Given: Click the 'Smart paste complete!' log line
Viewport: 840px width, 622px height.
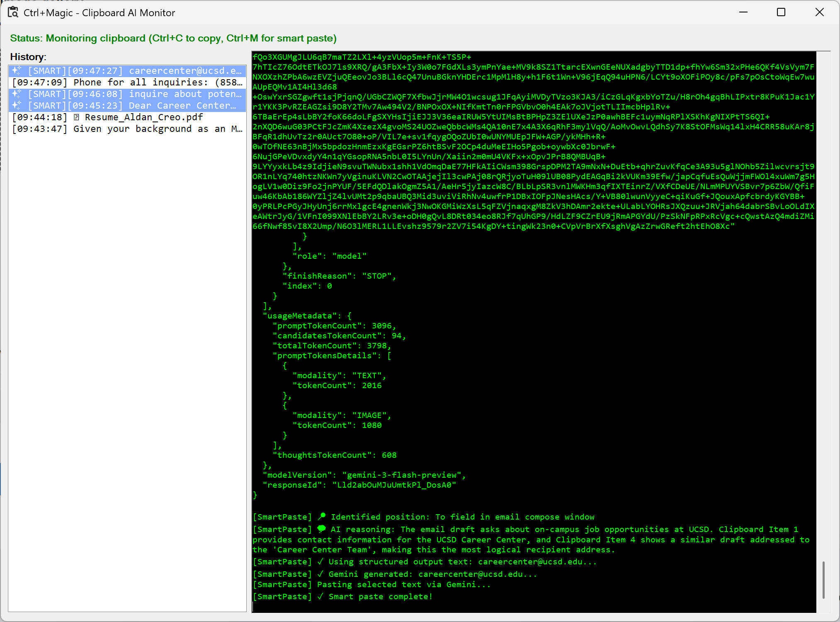Looking at the screenshot, I should tap(379, 596).
